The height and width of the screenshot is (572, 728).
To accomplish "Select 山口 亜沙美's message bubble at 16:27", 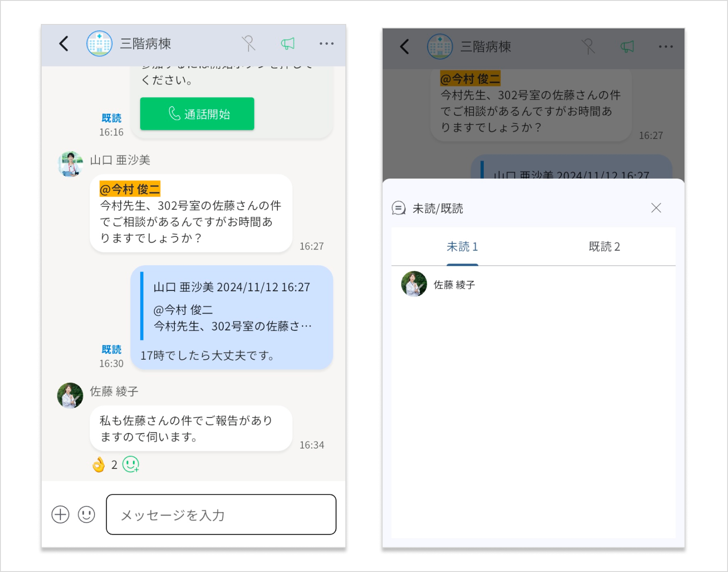I will tap(191, 214).
